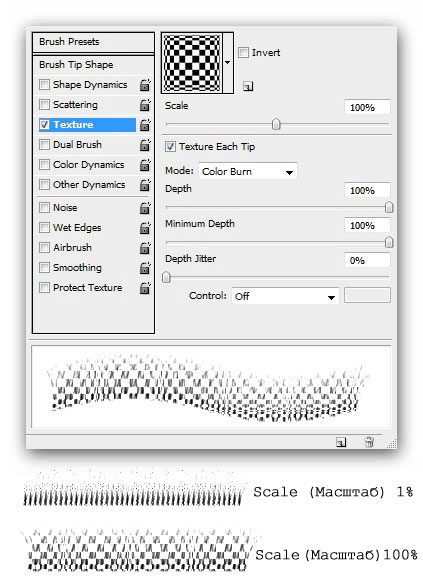
Task: Open the texture pattern picker arrow
Action: pos(228,62)
